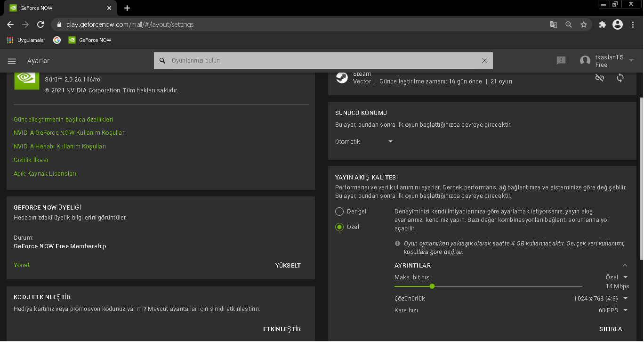Unlink the Steam account icon
Viewport: 644px width, 342px height.
tap(599, 78)
